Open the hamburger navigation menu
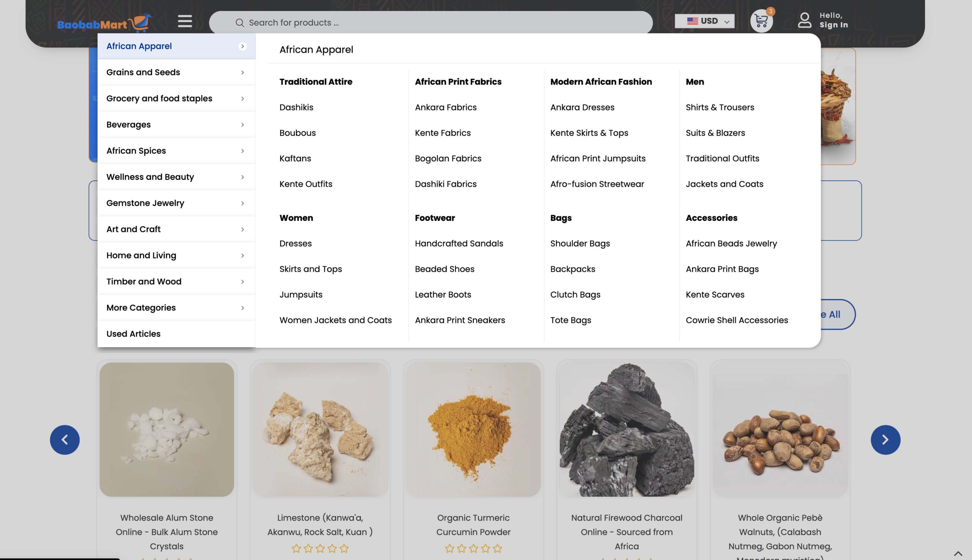 [185, 22]
